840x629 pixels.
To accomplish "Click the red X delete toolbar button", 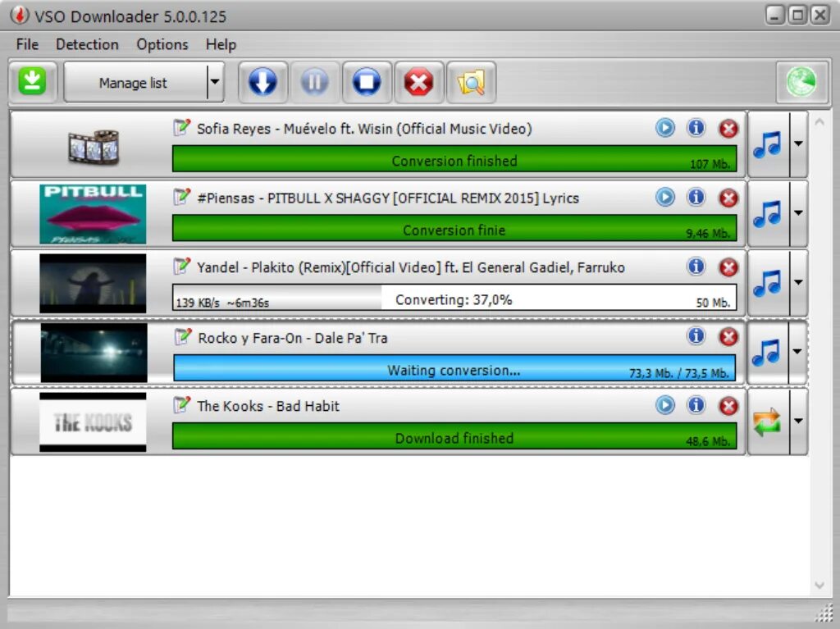I will [x=418, y=82].
